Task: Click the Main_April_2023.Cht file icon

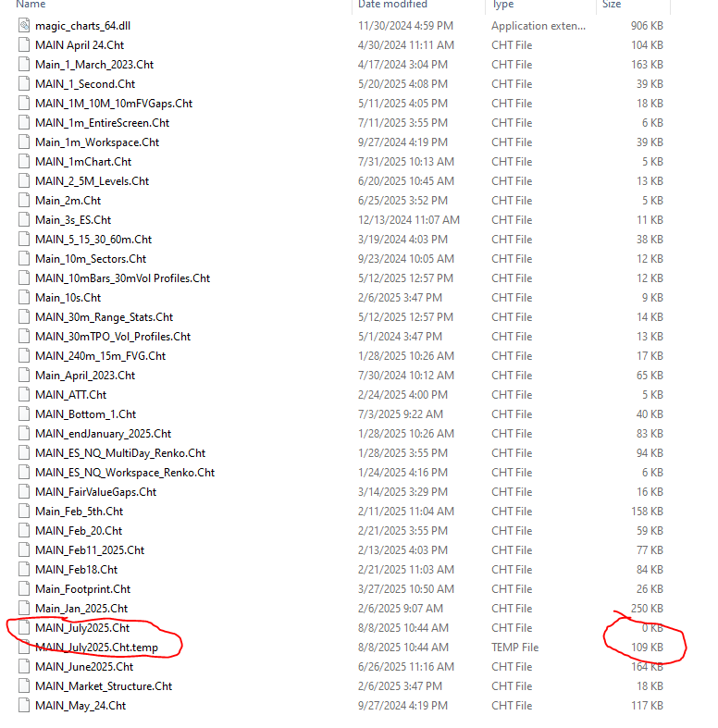Action: click(x=24, y=376)
